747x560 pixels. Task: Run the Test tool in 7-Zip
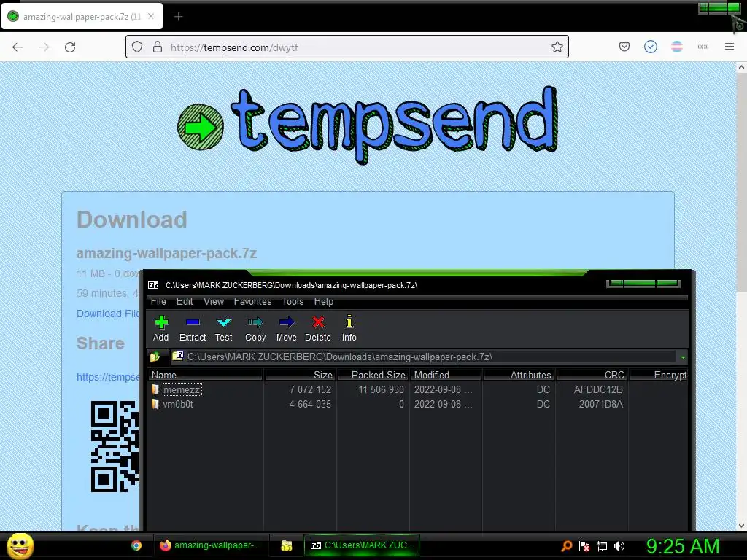[x=223, y=329]
